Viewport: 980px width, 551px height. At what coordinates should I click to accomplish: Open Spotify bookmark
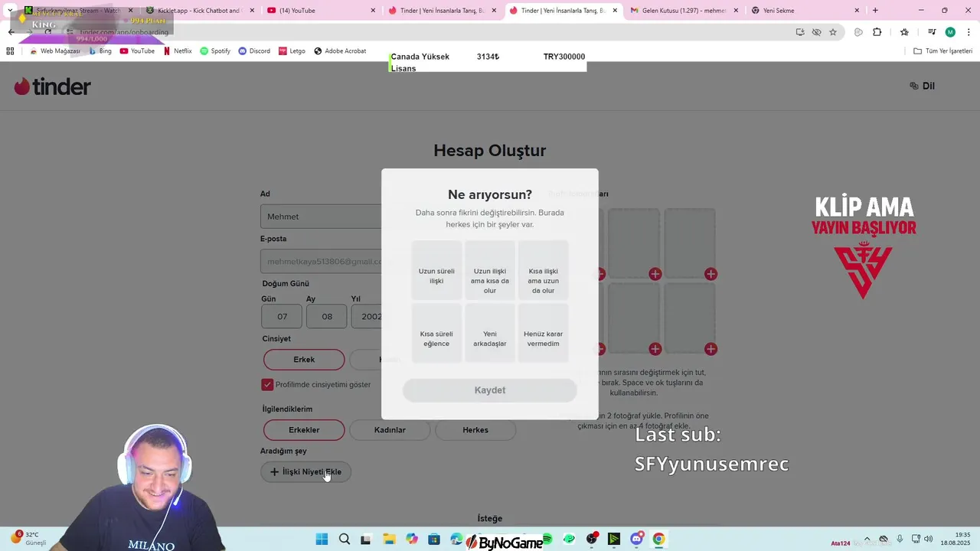coord(215,51)
